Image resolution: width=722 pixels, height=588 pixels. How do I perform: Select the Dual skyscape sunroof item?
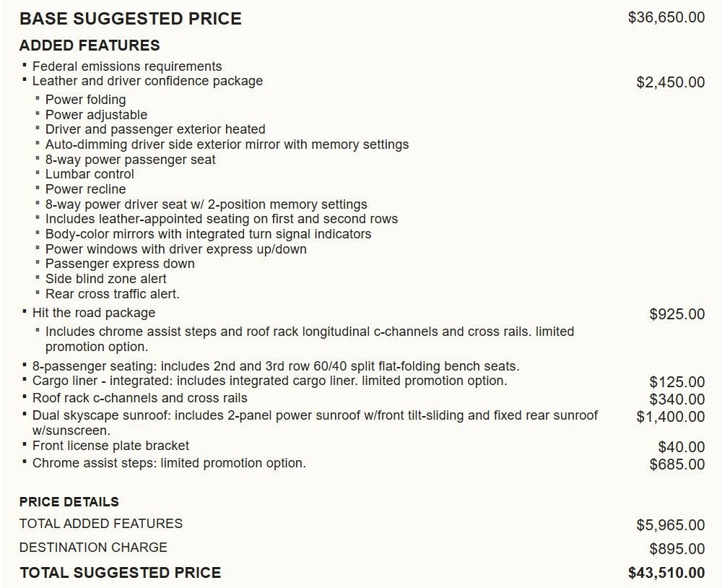(x=315, y=423)
